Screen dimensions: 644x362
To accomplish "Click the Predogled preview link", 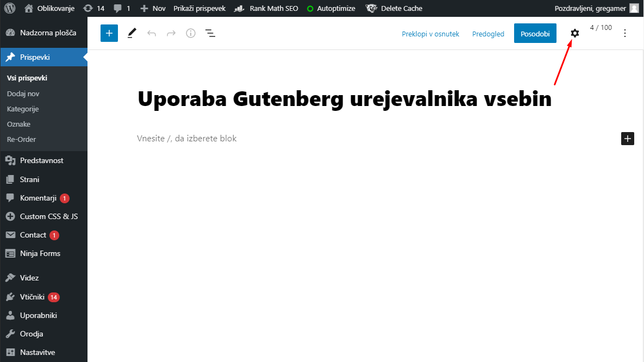I will 488,34.
